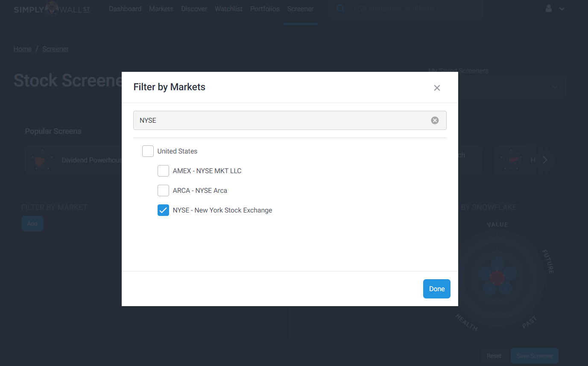
Task: Click the company search box in header
Action: click(406, 9)
